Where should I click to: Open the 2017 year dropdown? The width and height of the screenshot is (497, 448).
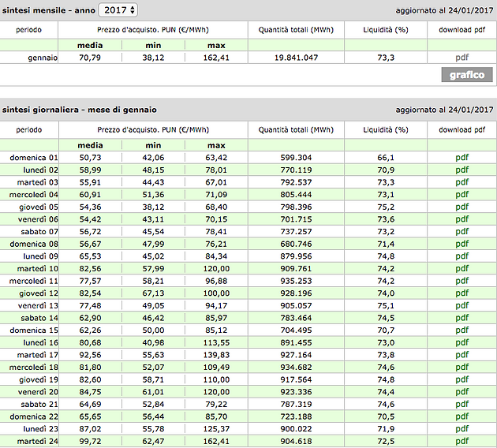click(118, 10)
